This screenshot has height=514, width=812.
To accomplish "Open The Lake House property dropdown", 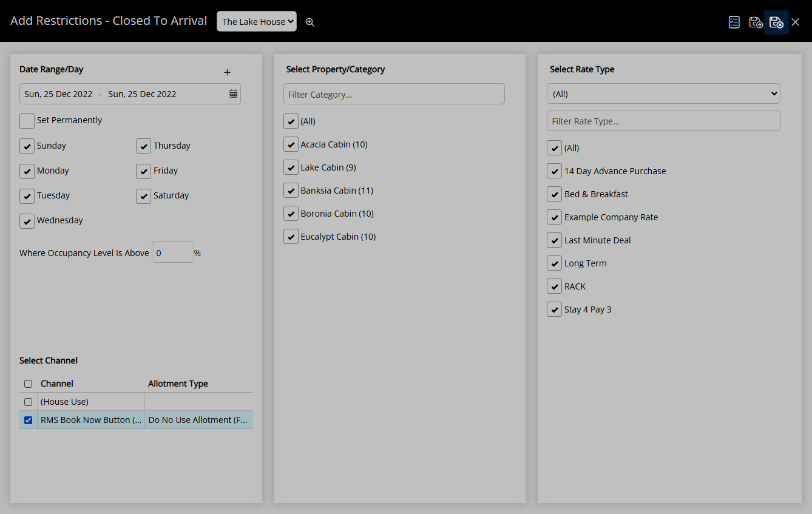I will pyautogui.click(x=257, y=21).
